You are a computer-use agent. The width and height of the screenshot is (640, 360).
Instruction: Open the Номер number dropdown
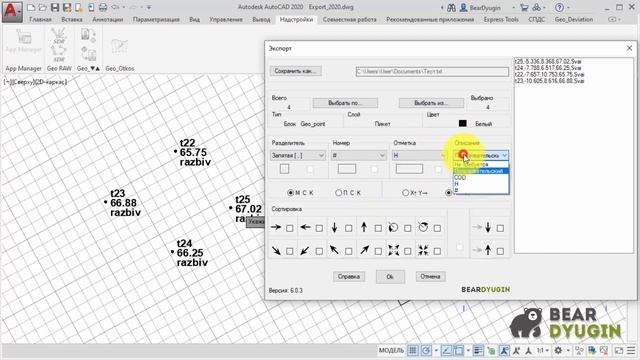coord(358,156)
